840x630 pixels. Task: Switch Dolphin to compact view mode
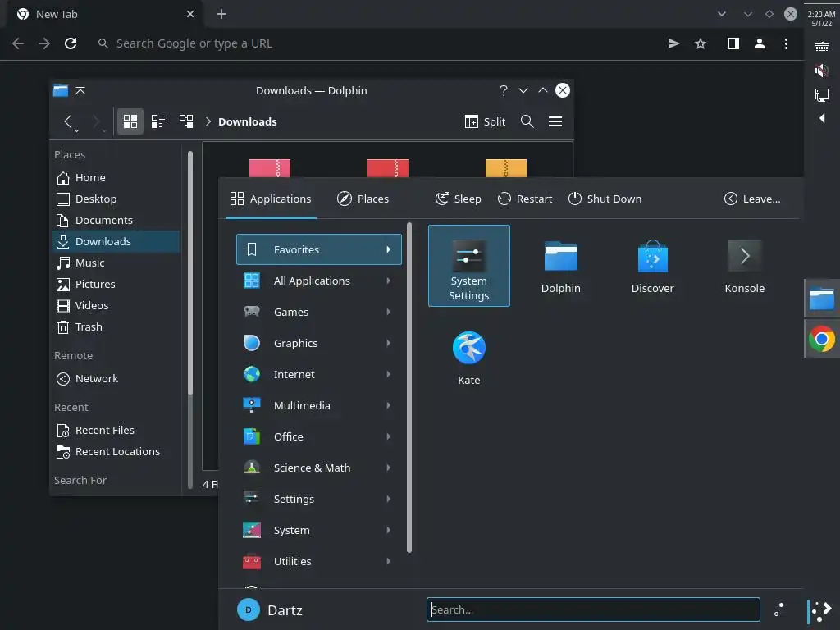[158, 121]
